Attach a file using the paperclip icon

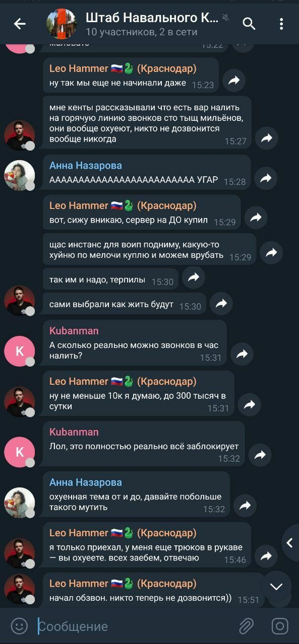click(246, 626)
